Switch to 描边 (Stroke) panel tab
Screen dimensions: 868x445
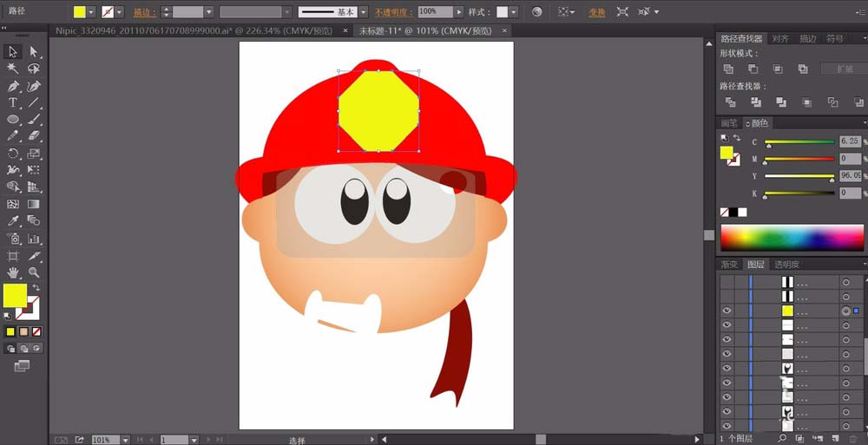pyautogui.click(x=808, y=39)
